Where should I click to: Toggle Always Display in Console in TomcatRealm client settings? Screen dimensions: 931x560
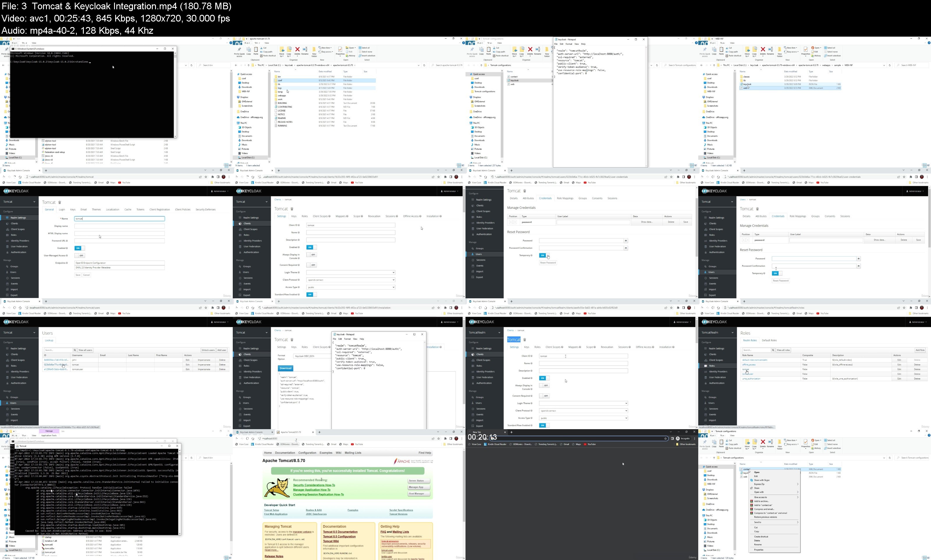(x=544, y=386)
